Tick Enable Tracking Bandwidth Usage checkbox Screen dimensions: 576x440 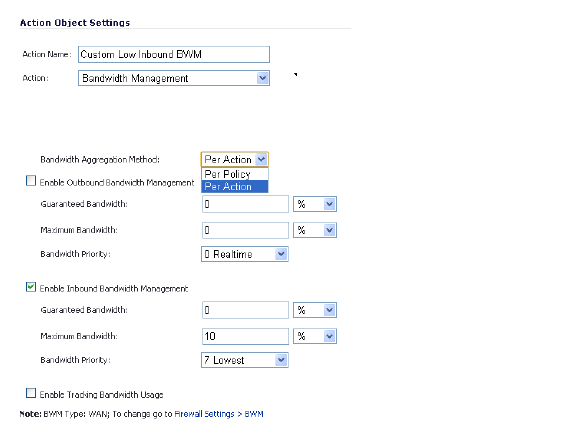31,393
